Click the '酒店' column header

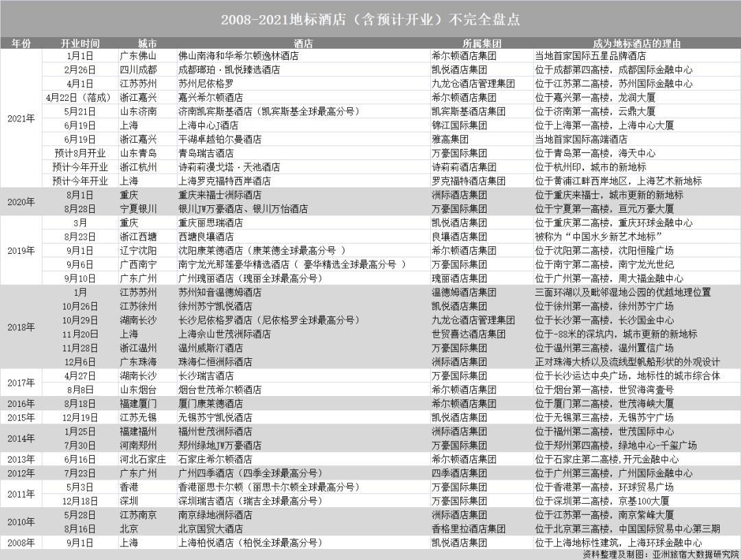tap(303, 43)
